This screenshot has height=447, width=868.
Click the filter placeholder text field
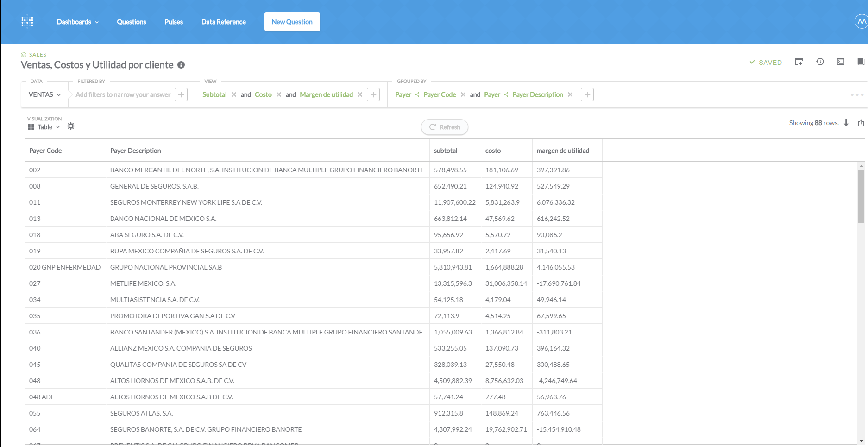123,94
